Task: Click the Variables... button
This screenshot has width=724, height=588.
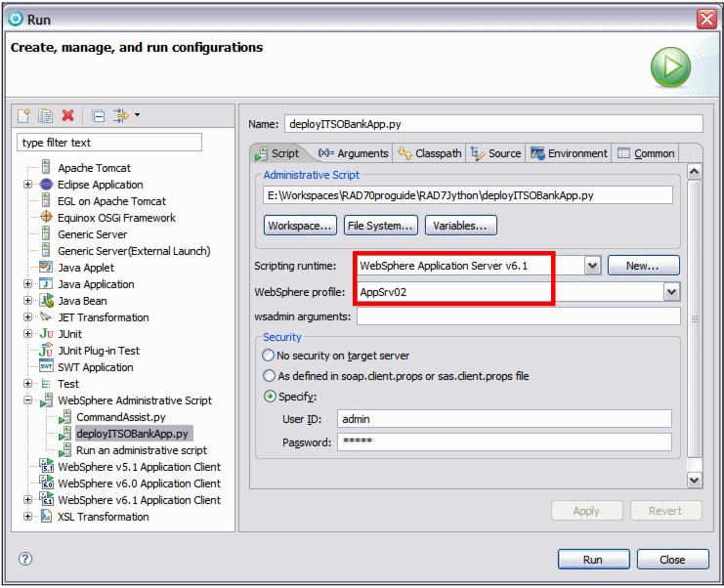Action: coord(460,226)
